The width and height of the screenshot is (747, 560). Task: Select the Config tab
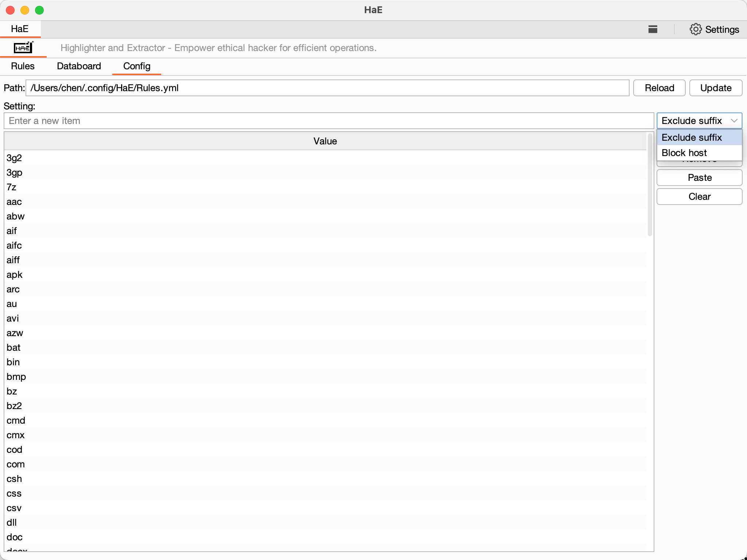(x=136, y=66)
